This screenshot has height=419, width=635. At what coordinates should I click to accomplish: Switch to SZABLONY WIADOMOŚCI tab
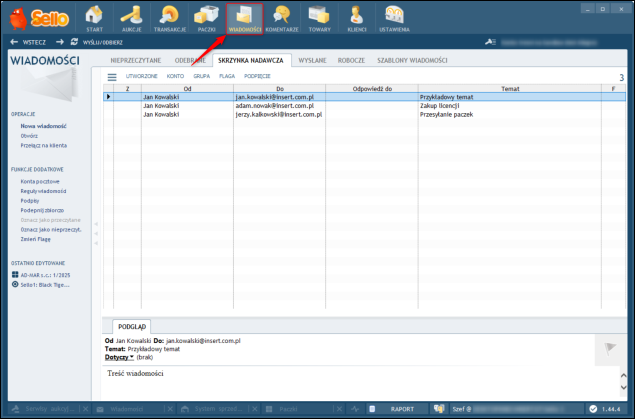click(x=412, y=60)
